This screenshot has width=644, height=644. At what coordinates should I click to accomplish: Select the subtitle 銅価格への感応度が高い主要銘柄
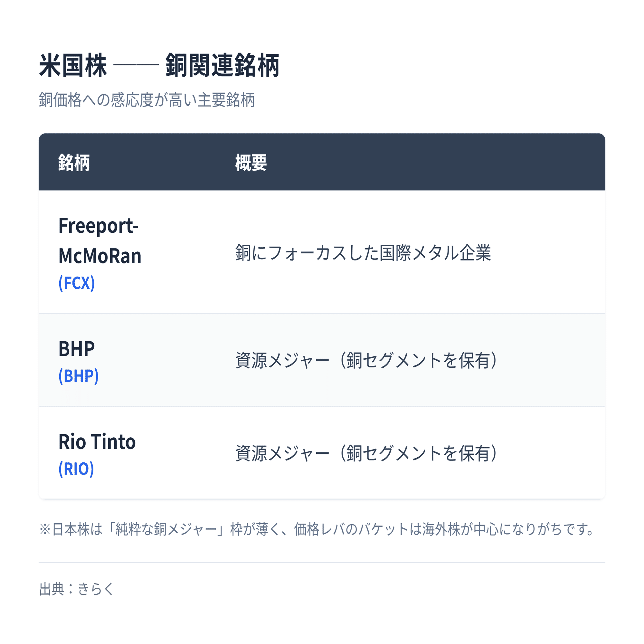pyautogui.click(x=147, y=100)
